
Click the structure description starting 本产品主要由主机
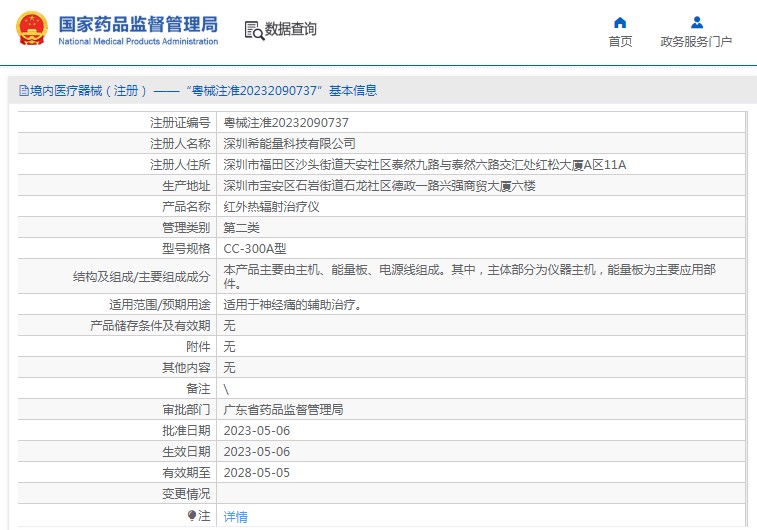[x=469, y=276]
